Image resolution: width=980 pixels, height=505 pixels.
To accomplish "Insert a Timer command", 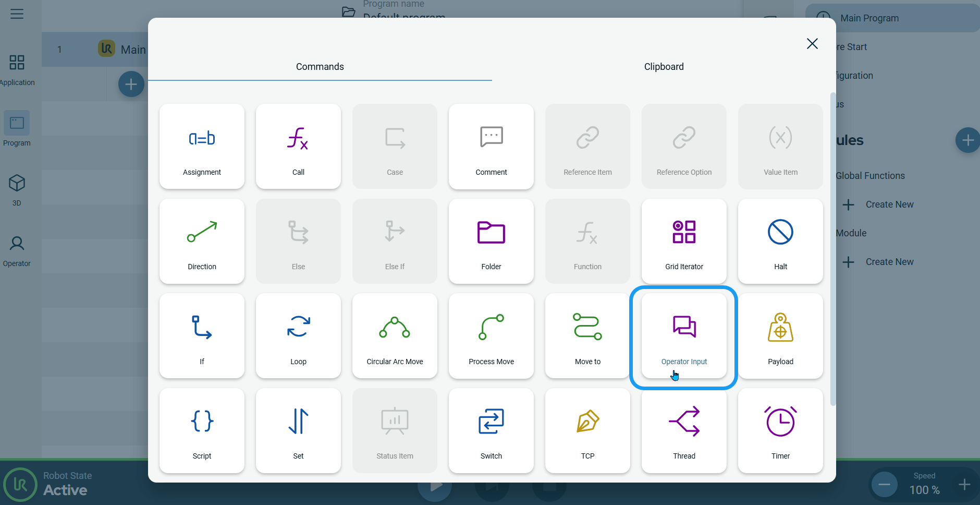I will [x=780, y=430].
